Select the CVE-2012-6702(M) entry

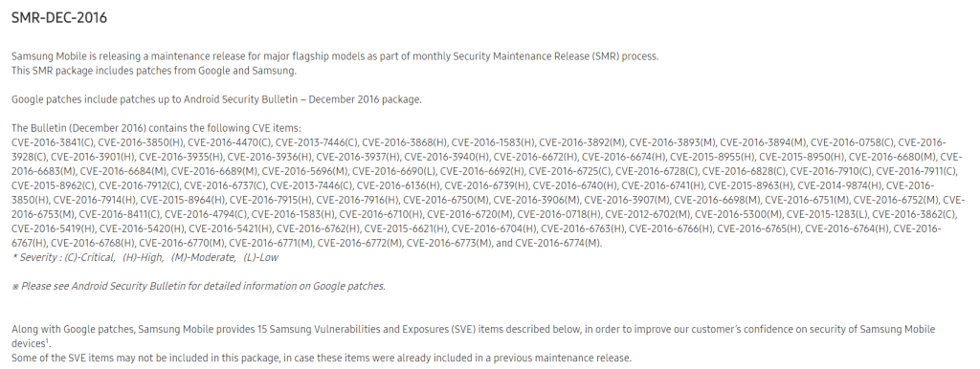click(648, 214)
